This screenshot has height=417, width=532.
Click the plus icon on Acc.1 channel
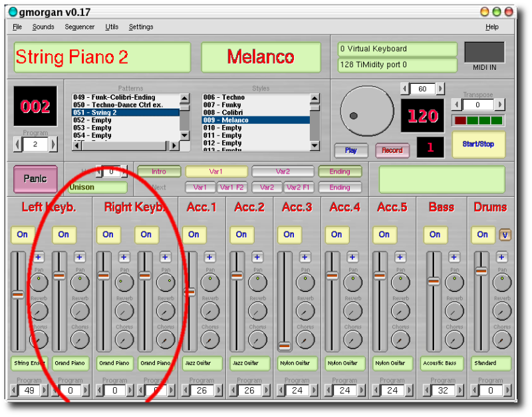209,257
